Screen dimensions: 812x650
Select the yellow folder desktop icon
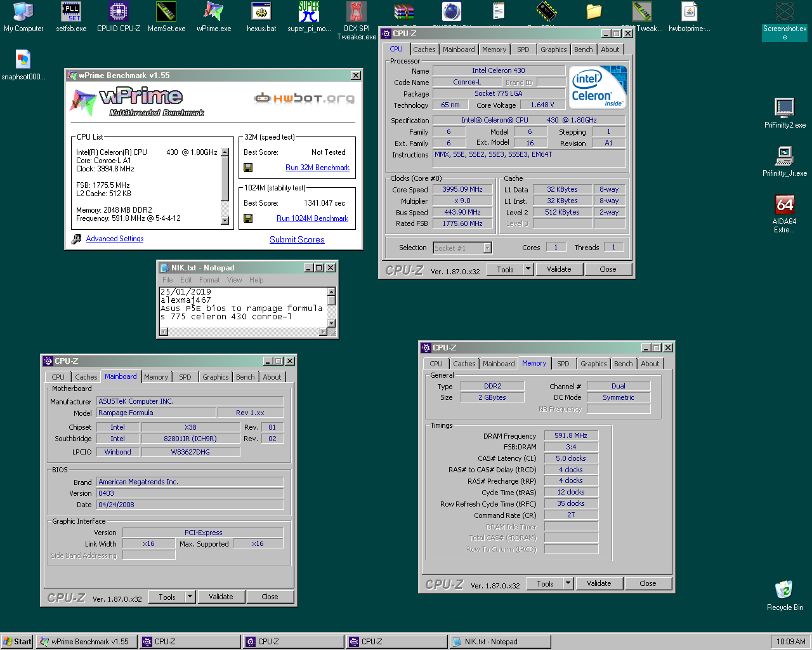coord(594,11)
